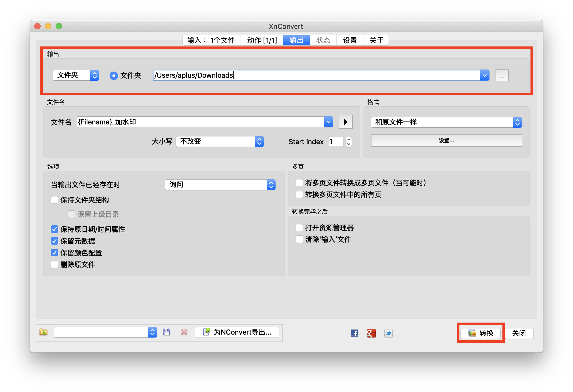This screenshot has width=573, height=392.
Task: Click the output folder path field
Action: 316,76
